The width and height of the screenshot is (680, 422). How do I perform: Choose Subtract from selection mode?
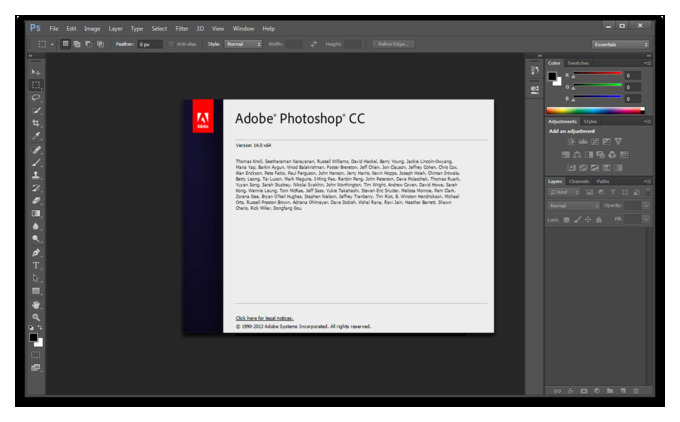click(x=88, y=44)
